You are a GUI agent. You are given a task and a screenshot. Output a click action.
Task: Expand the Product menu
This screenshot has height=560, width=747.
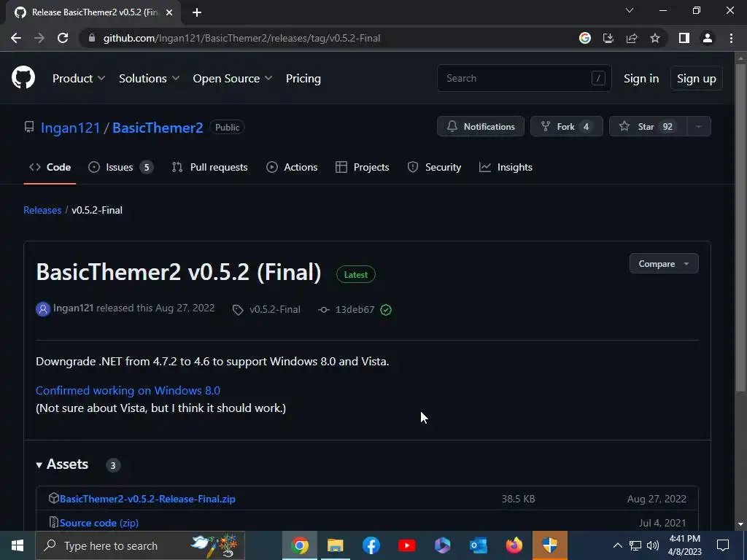point(79,78)
